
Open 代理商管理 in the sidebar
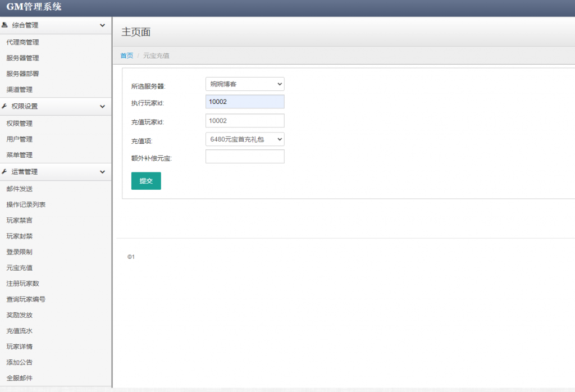pyautogui.click(x=22, y=42)
